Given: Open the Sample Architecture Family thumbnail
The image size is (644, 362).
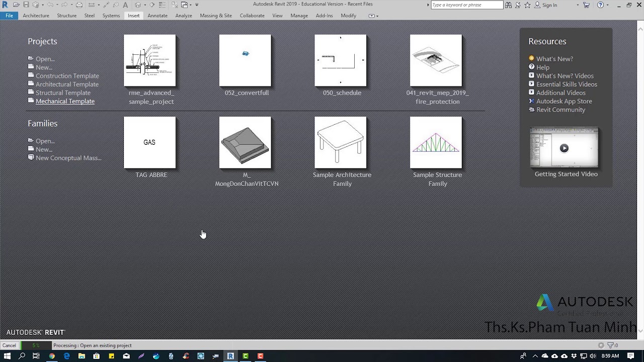Looking at the screenshot, I should pyautogui.click(x=341, y=143).
